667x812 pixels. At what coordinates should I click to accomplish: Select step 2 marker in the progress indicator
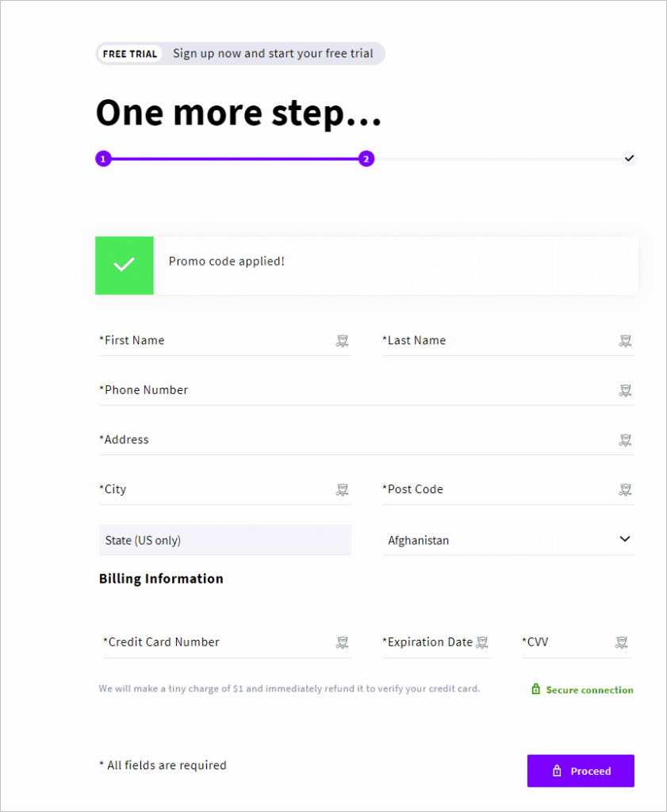[366, 159]
